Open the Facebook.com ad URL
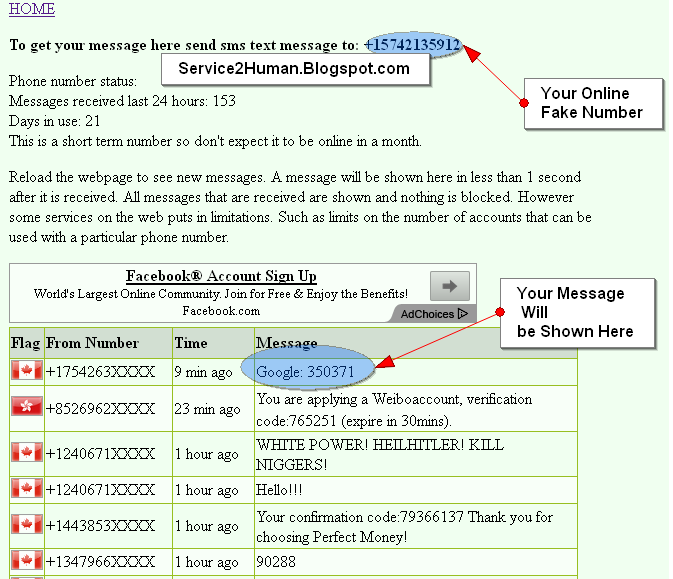 pyautogui.click(x=221, y=311)
